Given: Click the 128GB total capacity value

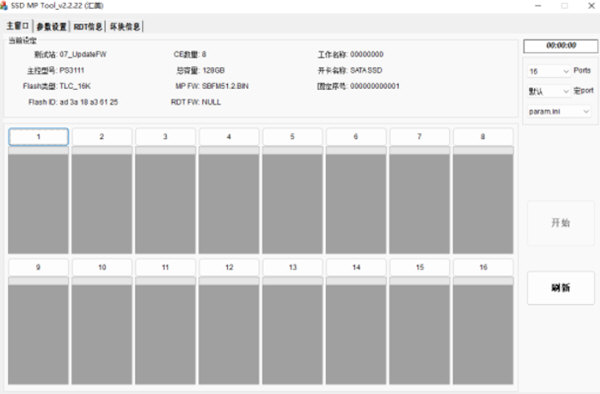Looking at the screenshot, I should 214,70.
